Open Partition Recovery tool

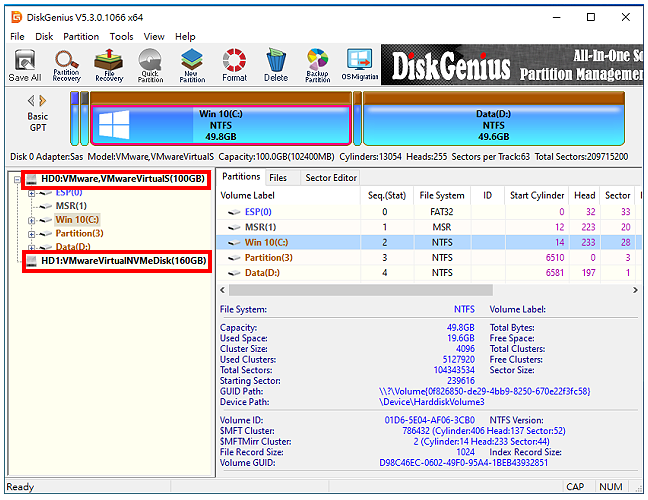pyautogui.click(x=66, y=65)
